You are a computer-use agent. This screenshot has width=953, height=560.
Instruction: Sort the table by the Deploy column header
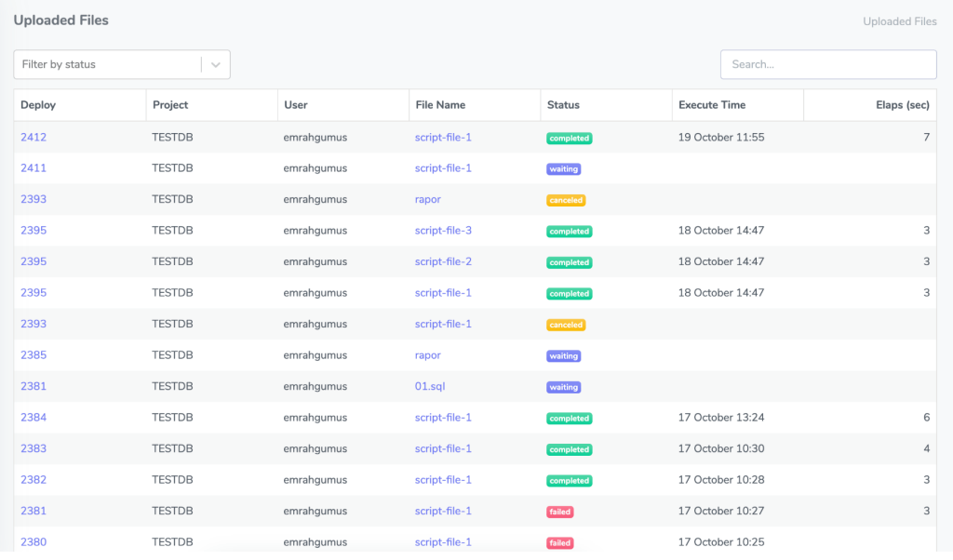pyautogui.click(x=38, y=105)
